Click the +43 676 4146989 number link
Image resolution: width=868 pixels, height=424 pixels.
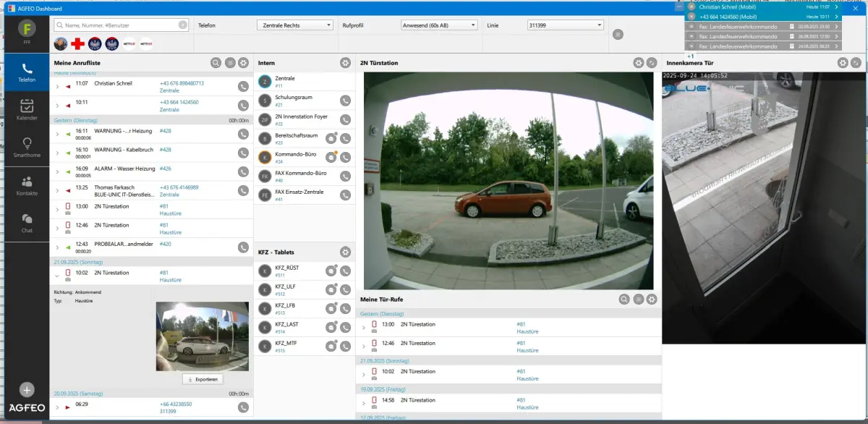[179, 187]
